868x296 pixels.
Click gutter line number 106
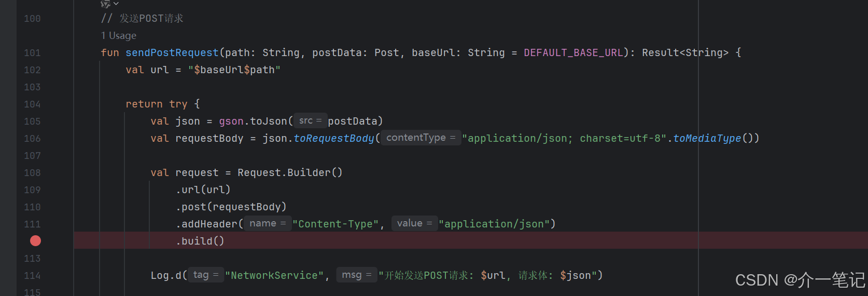coord(32,139)
